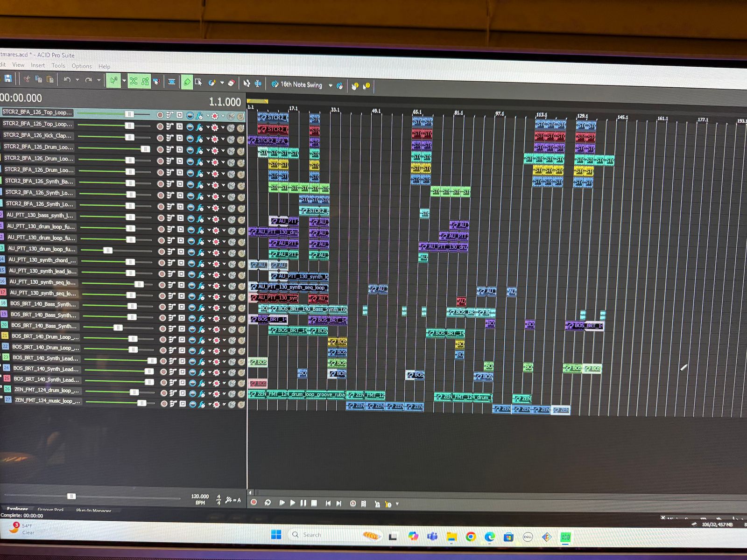747x560 pixels.
Task: Open the 16th Note Swing groove dropdown
Action: point(331,85)
